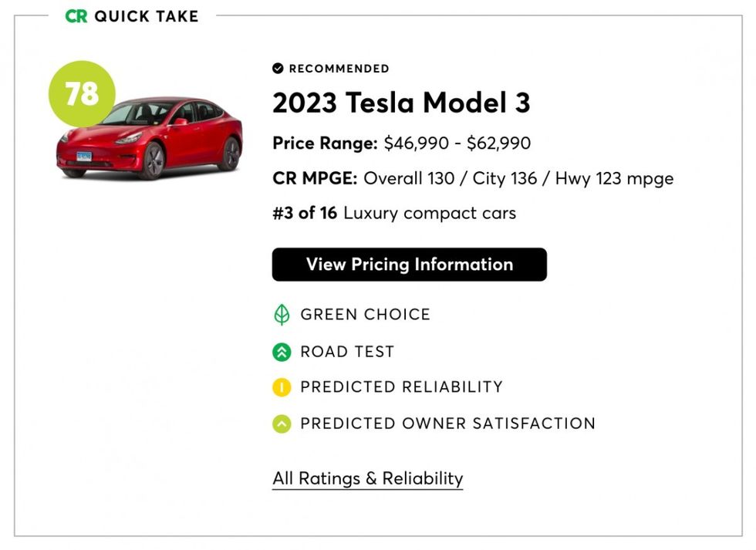
Task: Click the RECOMMENDED label text
Action: click(338, 69)
